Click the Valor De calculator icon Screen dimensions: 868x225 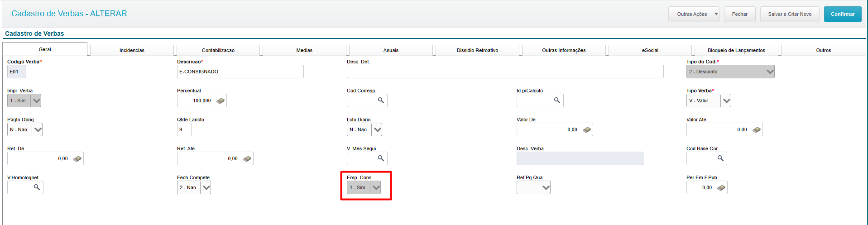tap(586, 129)
